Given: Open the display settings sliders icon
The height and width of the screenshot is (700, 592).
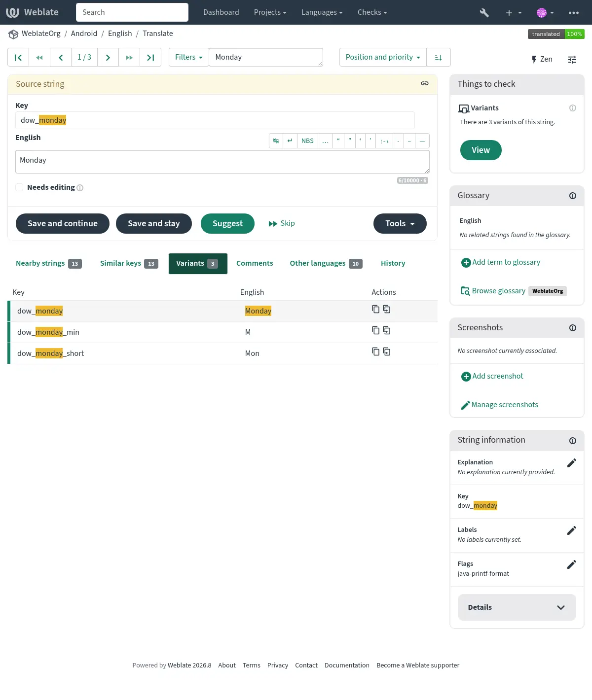Looking at the screenshot, I should [572, 59].
